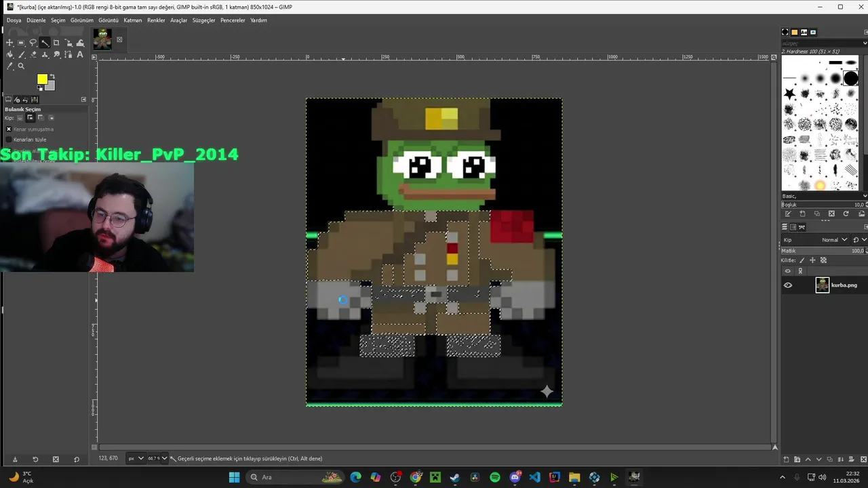The height and width of the screenshot is (488, 868).
Task: Select the Crop tool
Action: click(56, 43)
